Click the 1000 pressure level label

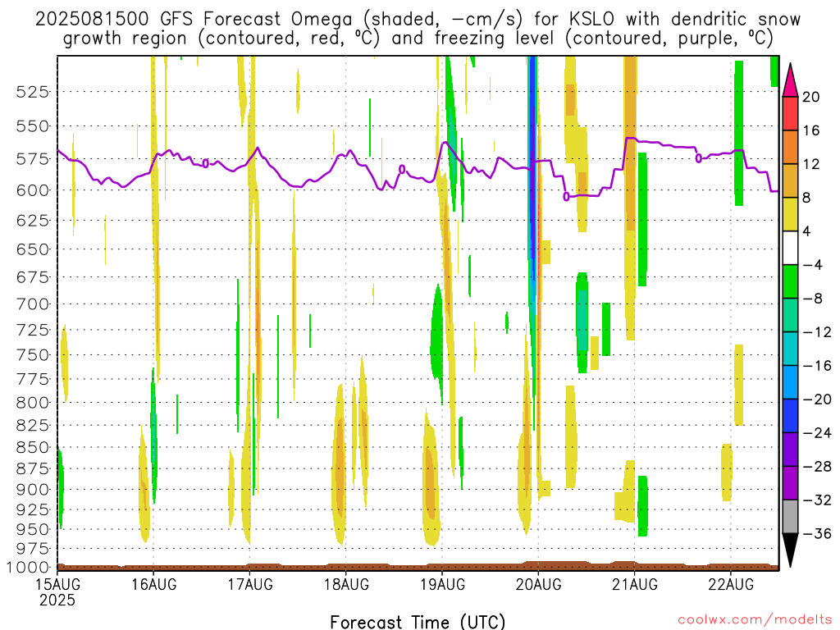(x=28, y=568)
